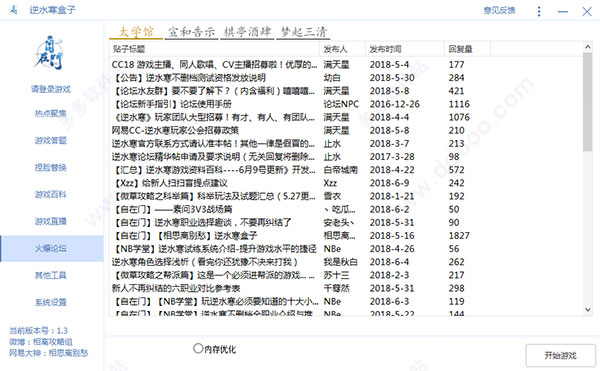Open post '新人不再纠结的六职业对比参考表'
Image resolution: width=600 pixels, height=371 pixels.
pos(176,288)
